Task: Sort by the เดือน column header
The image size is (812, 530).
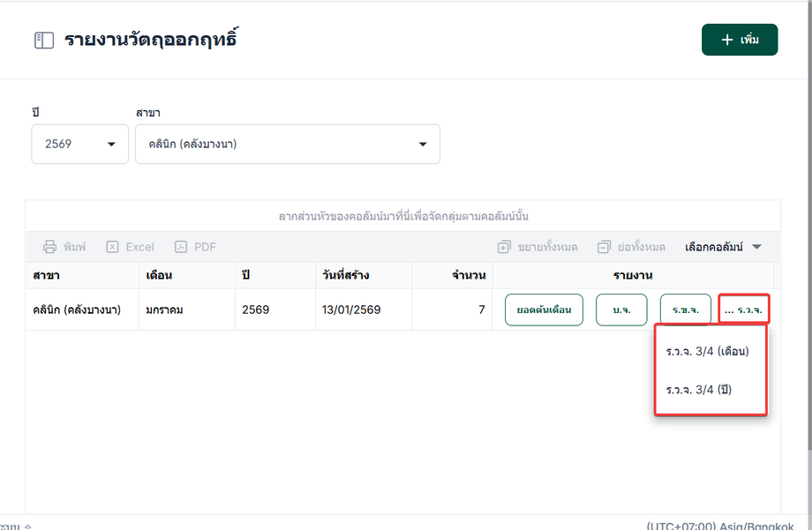Action: pyautogui.click(x=159, y=275)
